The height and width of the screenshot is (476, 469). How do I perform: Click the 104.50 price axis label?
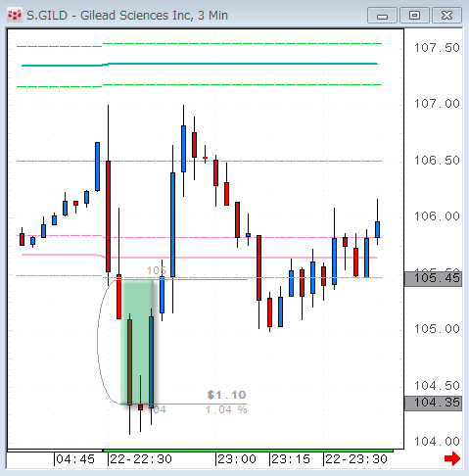pos(437,386)
